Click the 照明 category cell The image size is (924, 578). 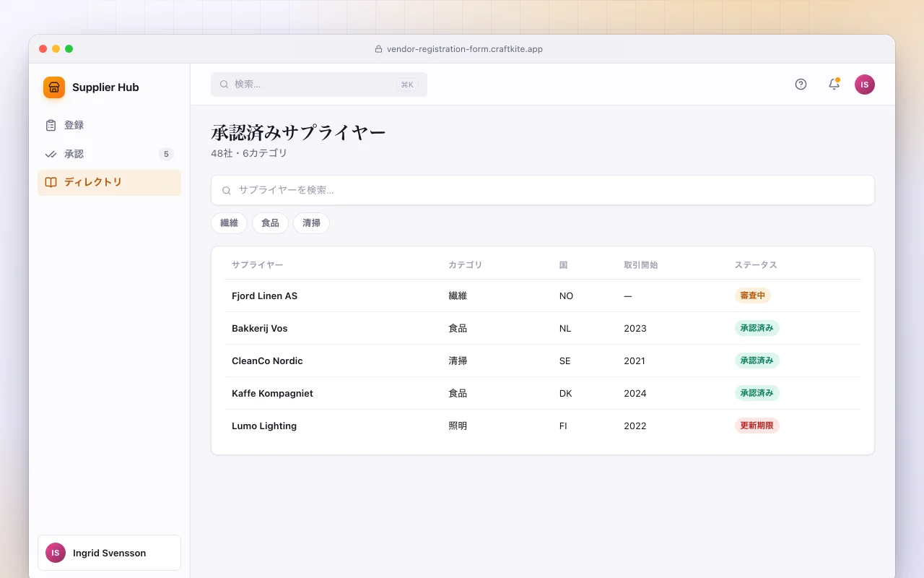pos(458,426)
